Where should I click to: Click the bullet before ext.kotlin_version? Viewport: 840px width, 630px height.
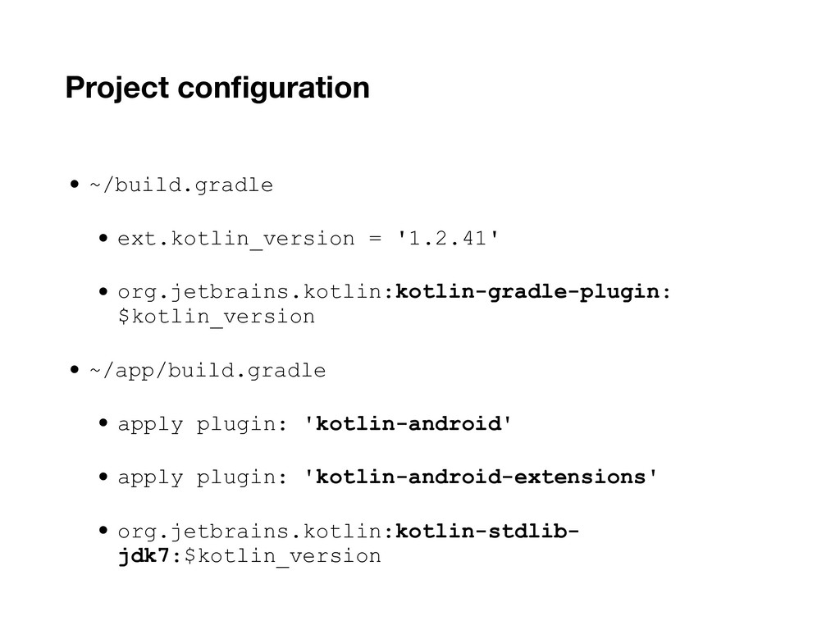(x=103, y=239)
